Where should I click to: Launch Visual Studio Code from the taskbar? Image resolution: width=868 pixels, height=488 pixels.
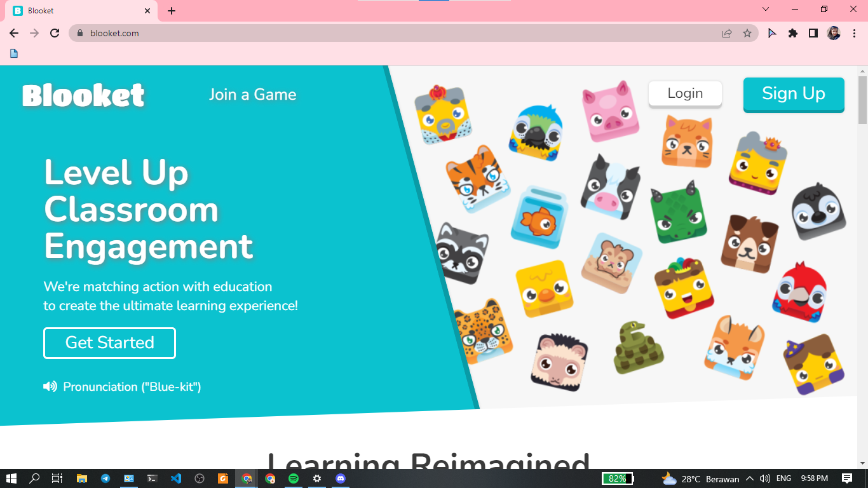coord(176,478)
